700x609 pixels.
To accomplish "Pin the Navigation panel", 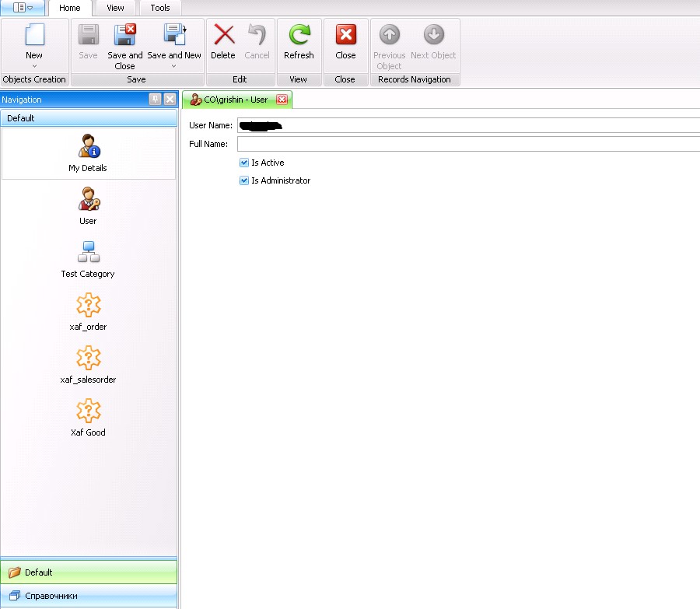I will (155, 99).
